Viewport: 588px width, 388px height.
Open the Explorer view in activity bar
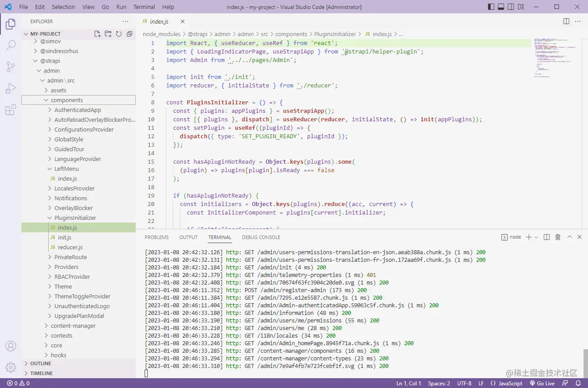click(11, 24)
